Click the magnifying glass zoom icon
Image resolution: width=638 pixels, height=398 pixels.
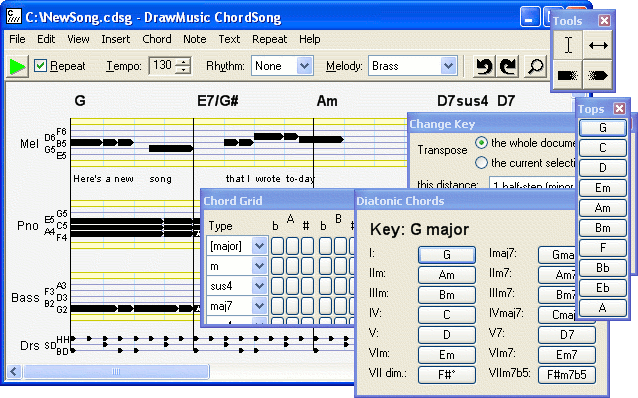click(535, 66)
